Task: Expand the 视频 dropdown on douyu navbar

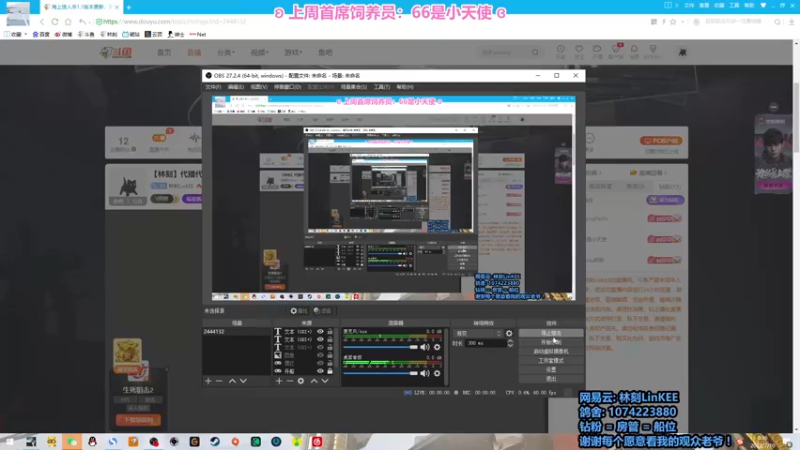Action: pyautogui.click(x=259, y=52)
